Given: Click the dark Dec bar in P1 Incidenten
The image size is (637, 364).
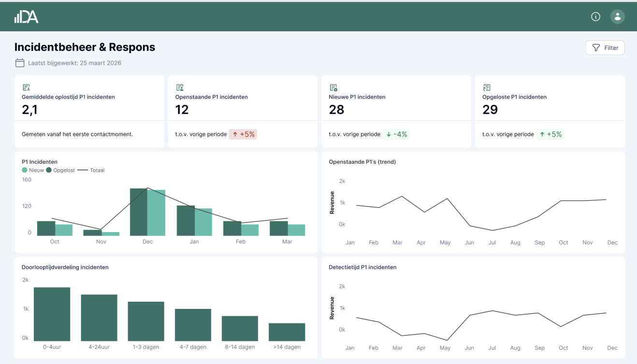Looking at the screenshot, I should tap(139, 212).
